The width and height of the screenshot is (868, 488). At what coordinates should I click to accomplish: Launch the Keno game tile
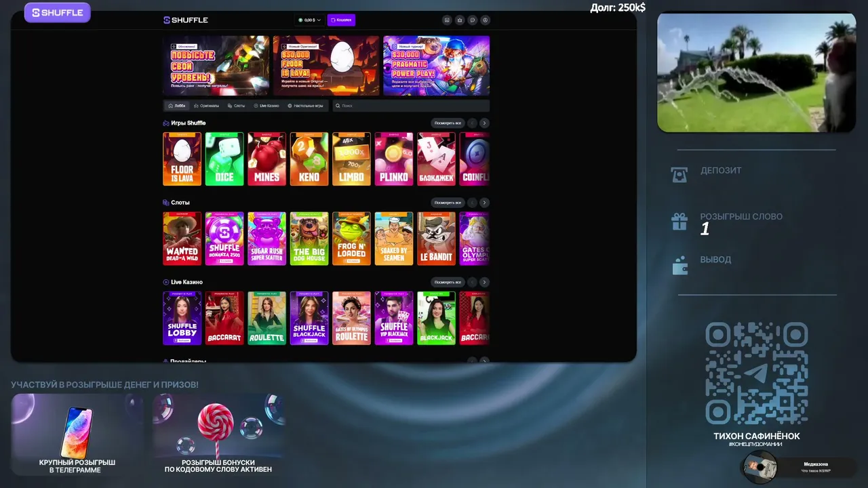pyautogui.click(x=309, y=159)
